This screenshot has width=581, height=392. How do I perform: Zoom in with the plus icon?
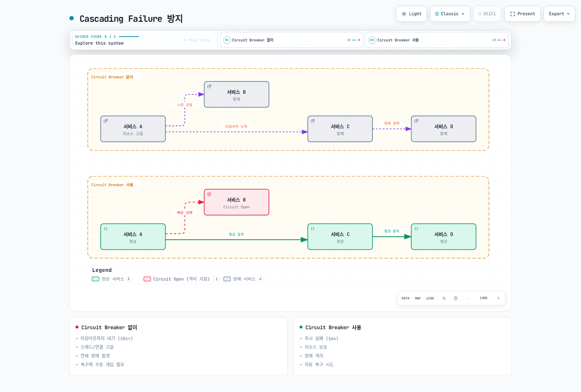point(498,298)
